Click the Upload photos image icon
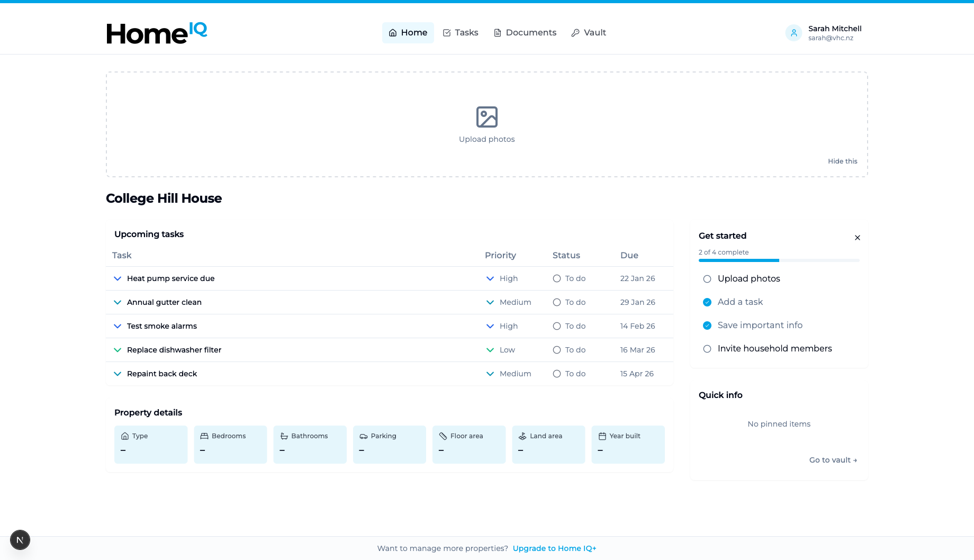 tap(486, 117)
